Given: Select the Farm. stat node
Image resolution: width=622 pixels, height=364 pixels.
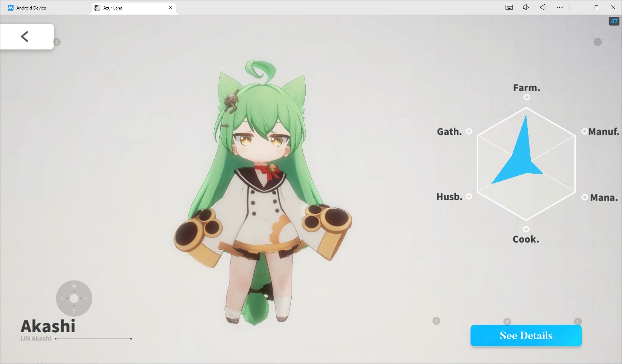Looking at the screenshot, I should 526,97.
